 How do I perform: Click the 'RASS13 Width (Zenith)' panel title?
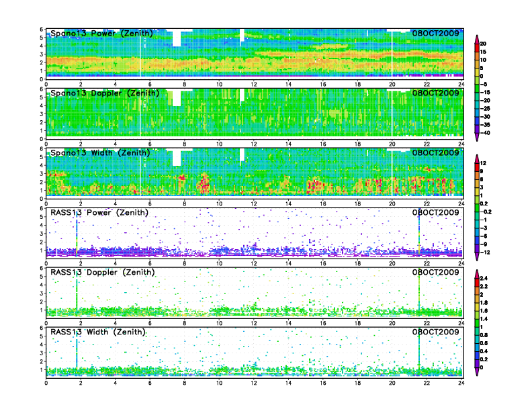[x=98, y=332]
